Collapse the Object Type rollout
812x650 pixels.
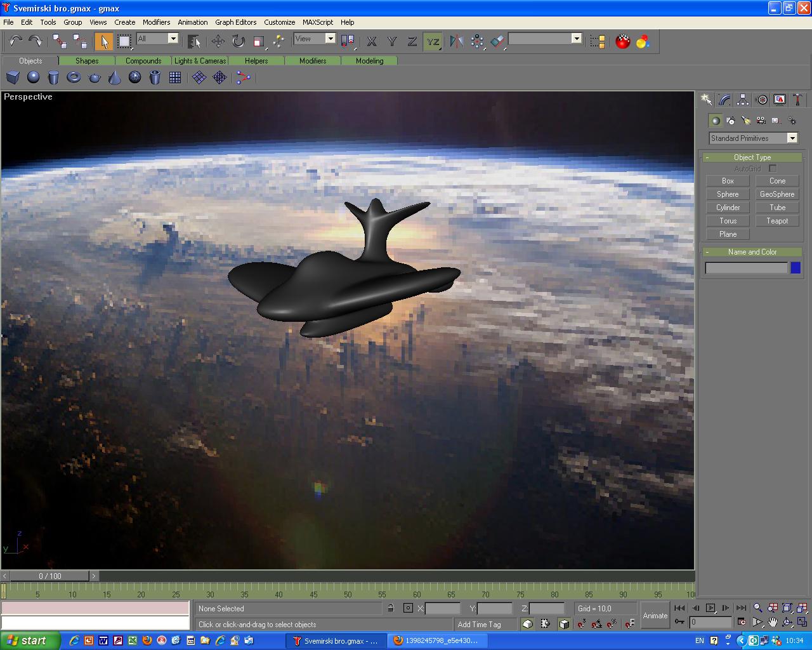point(752,157)
